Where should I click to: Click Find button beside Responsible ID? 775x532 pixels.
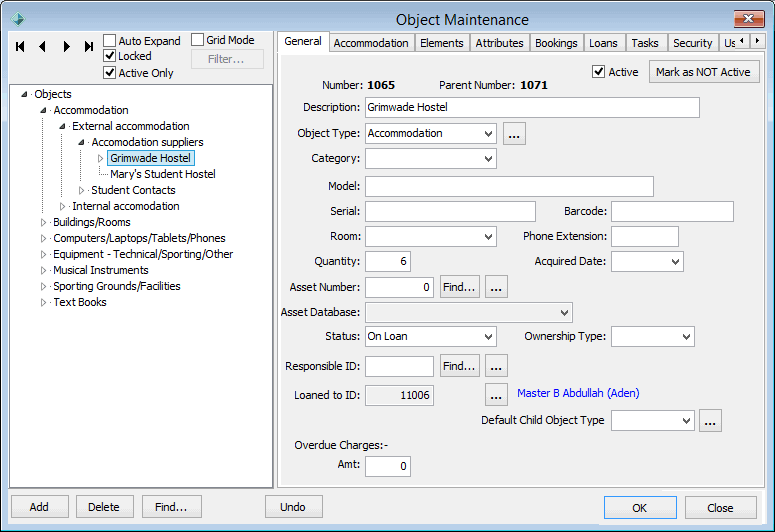click(x=460, y=366)
